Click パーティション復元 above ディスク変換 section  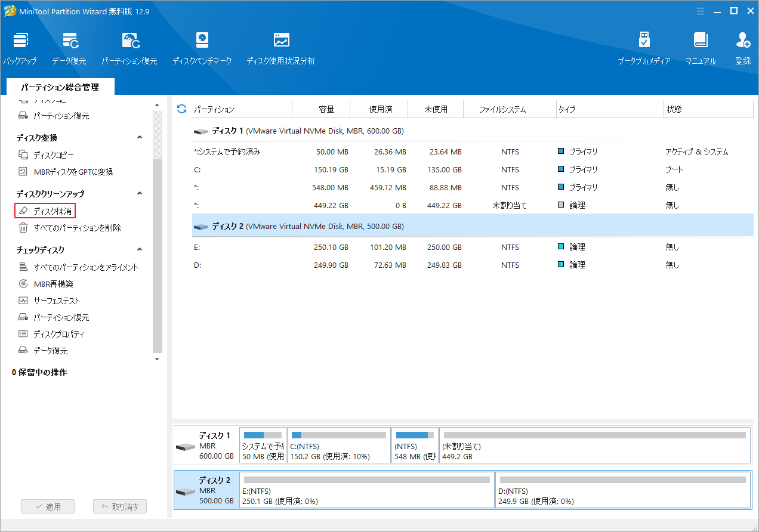tap(54, 116)
